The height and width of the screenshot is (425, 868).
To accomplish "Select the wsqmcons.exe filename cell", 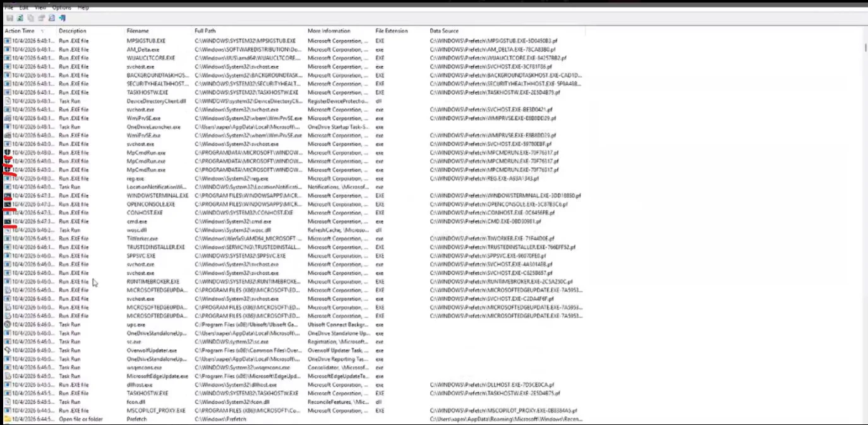I will click(x=144, y=368).
